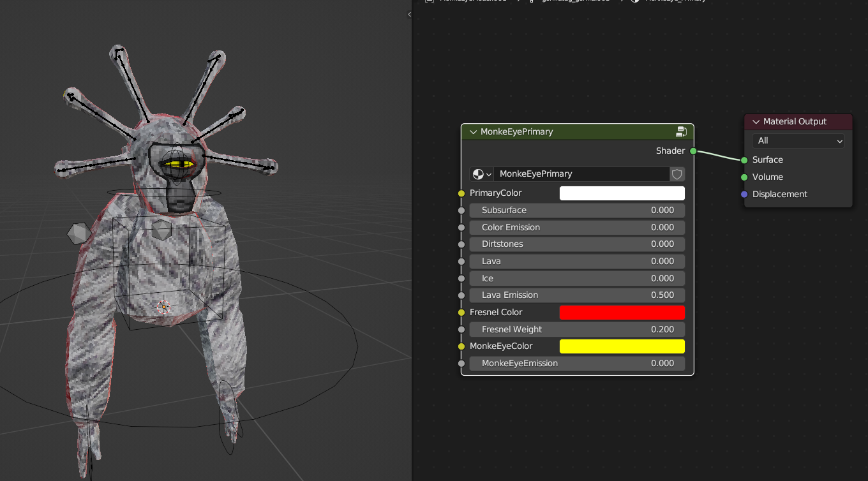Image resolution: width=868 pixels, height=481 pixels.
Task: Collapse the MonkeEyePrimary node using its header chevron
Action: coord(473,131)
